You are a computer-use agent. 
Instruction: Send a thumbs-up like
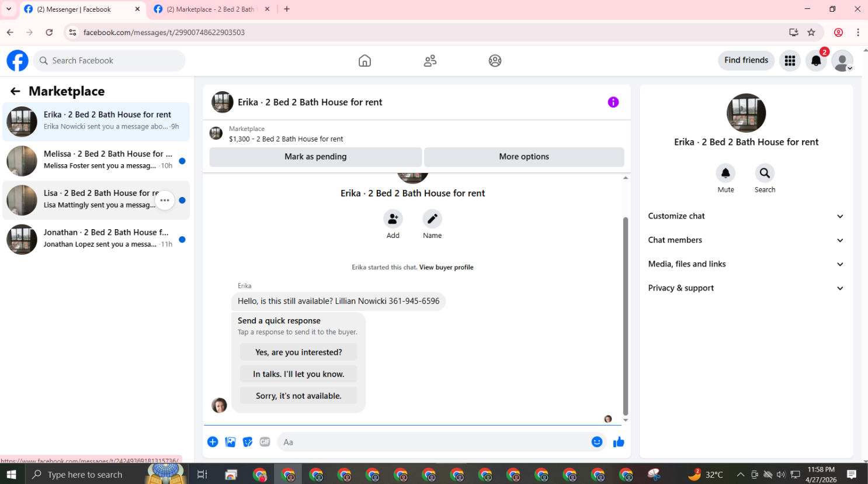tap(619, 442)
